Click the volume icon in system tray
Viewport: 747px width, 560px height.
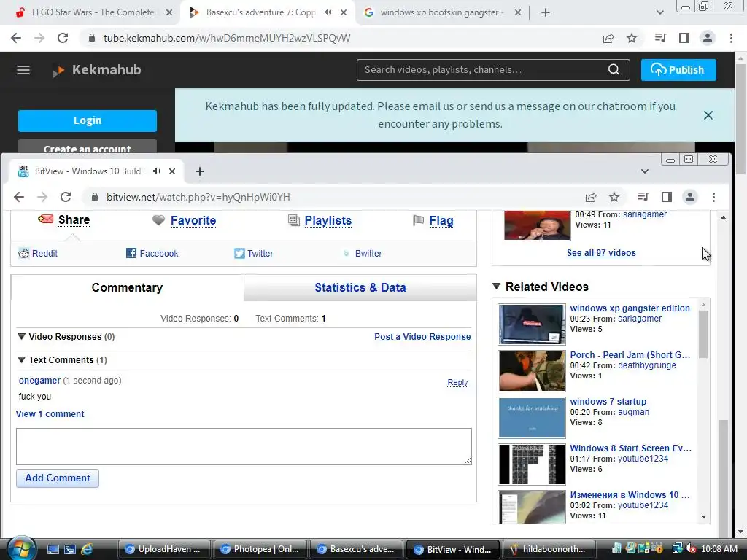(690, 549)
